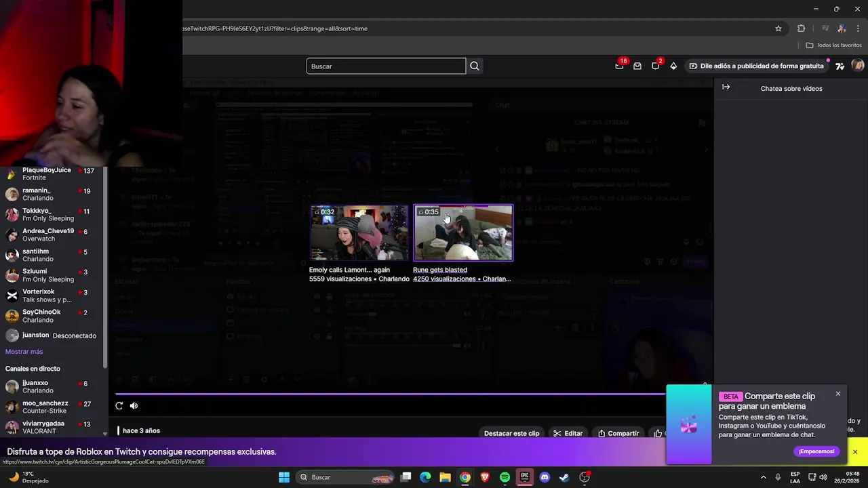Dismiss the Roblox promo banner

pyautogui.click(x=855, y=452)
